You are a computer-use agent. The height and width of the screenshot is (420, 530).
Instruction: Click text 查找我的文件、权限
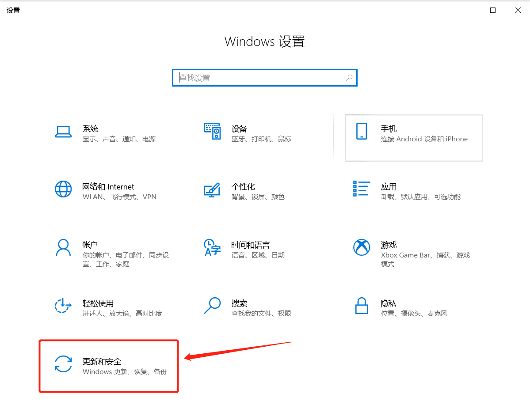261,314
